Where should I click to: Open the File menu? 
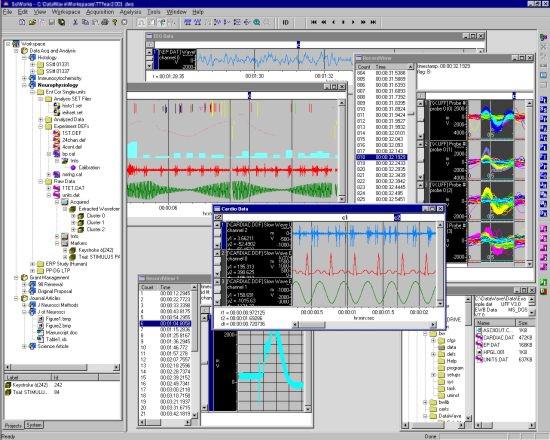tap(7, 12)
